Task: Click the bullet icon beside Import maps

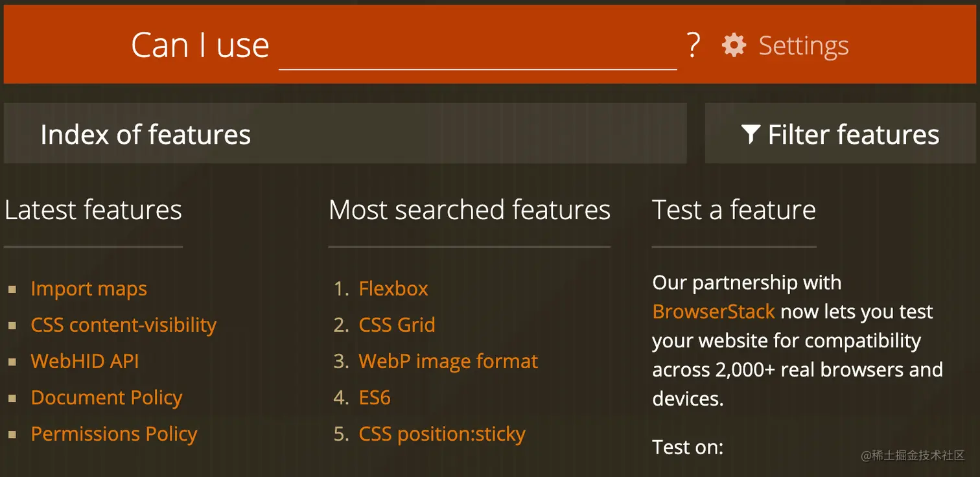Action: [x=13, y=290]
